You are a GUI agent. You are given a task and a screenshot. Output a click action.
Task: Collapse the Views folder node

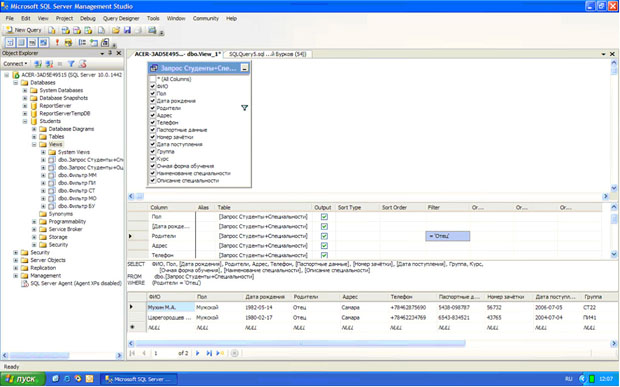(x=34, y=145)
